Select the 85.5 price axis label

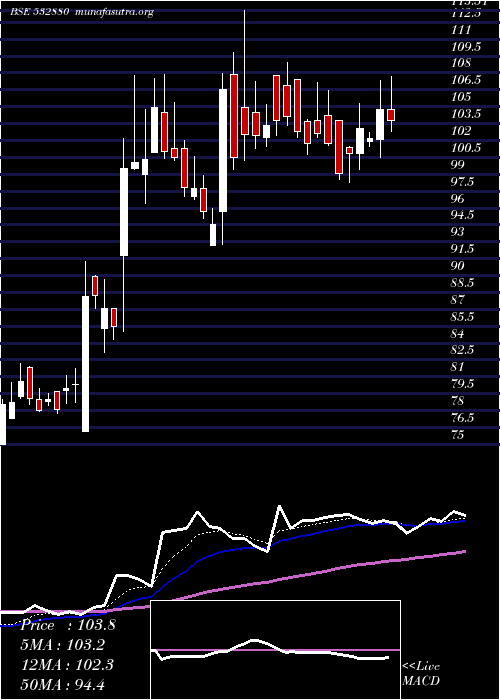[462, 316]
